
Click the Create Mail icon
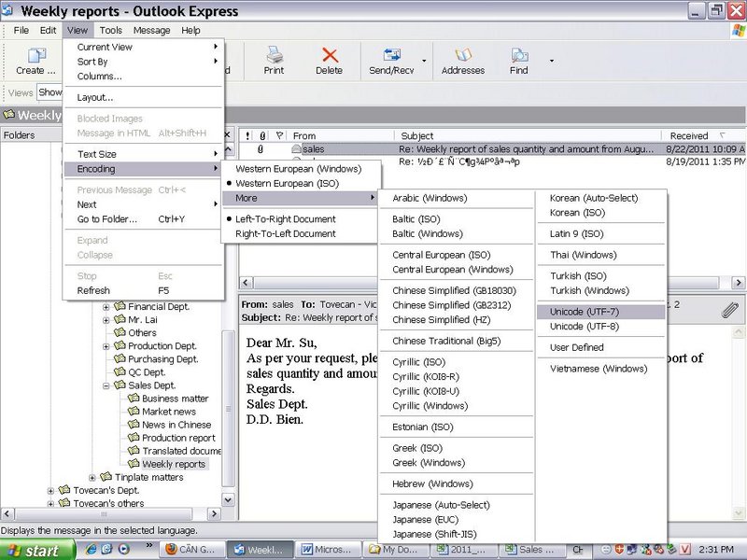pos(35,61)
